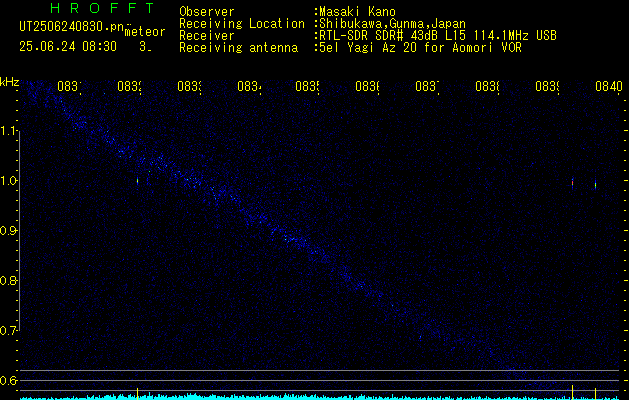This screenshot has width=629, height=400.
Task: Click the 1.0 kHz frequency axis label
Action: tap(8, 181)
